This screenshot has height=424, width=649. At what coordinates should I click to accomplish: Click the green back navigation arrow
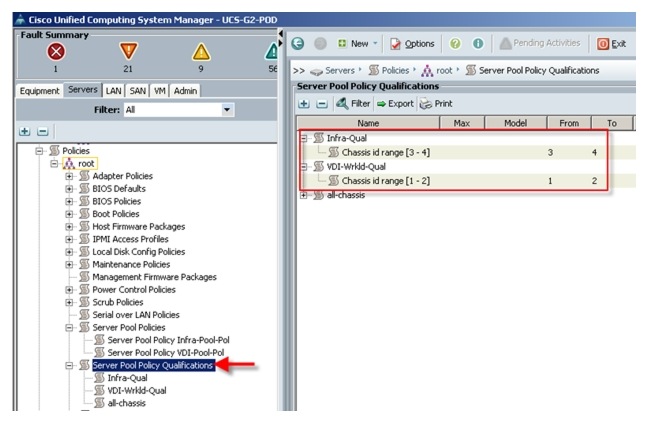click(298, 43)
